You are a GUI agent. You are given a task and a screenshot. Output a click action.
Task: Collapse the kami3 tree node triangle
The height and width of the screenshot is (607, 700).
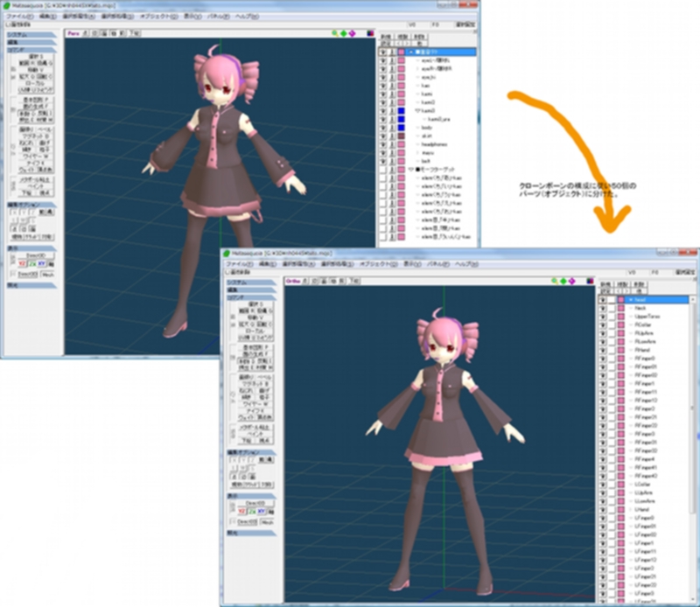pyautogui.click(x=417, y=111)
